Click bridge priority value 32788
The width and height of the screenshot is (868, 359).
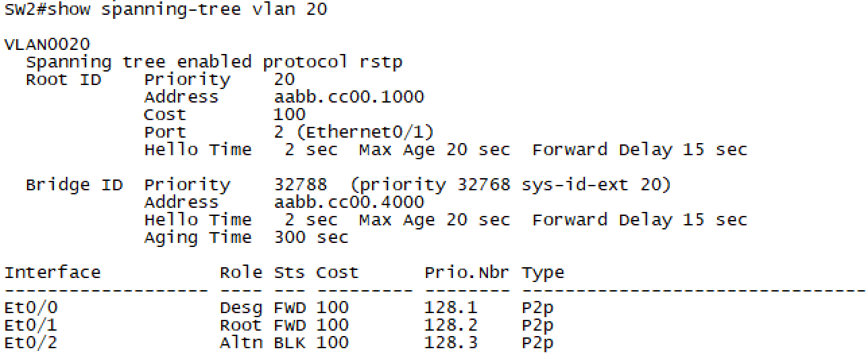coord(301,185)
